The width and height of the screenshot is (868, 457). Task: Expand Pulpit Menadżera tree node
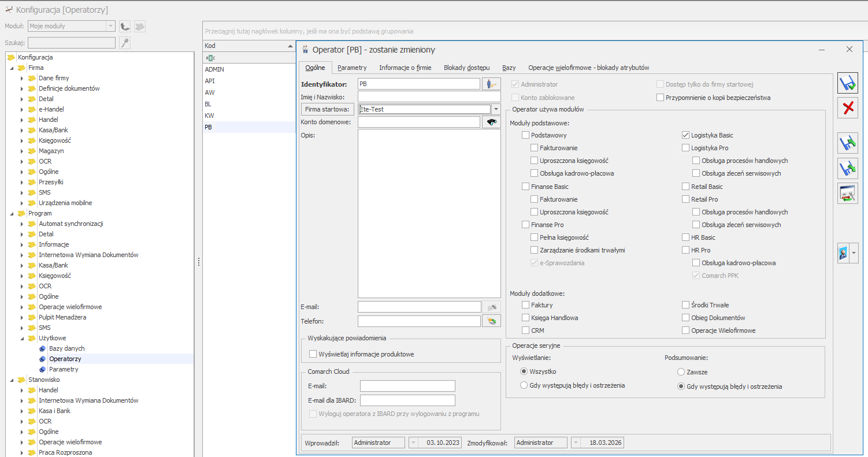pos(22,317)
